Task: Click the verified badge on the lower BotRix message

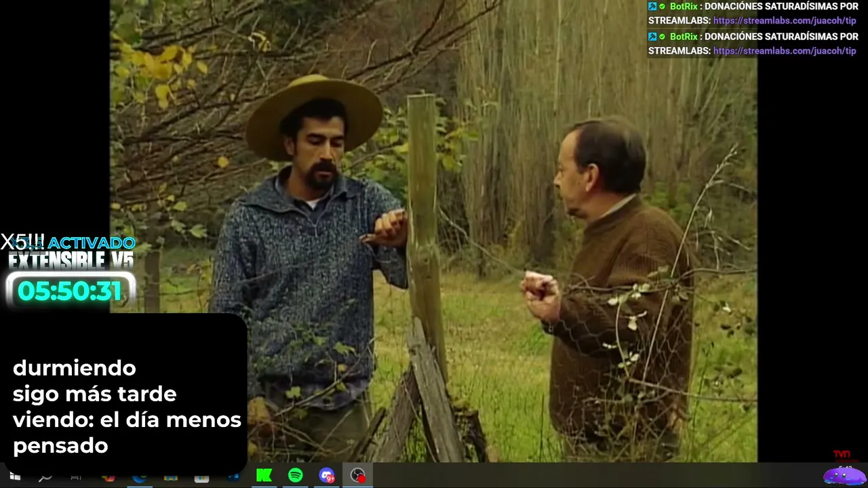Action: coord(663,37)
